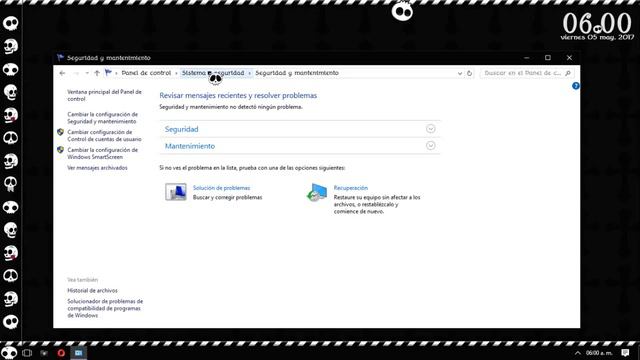The height and width of the screenshot is (360, 640).
Task: Open the Action Center notification icon
Action: coord(625,353)
